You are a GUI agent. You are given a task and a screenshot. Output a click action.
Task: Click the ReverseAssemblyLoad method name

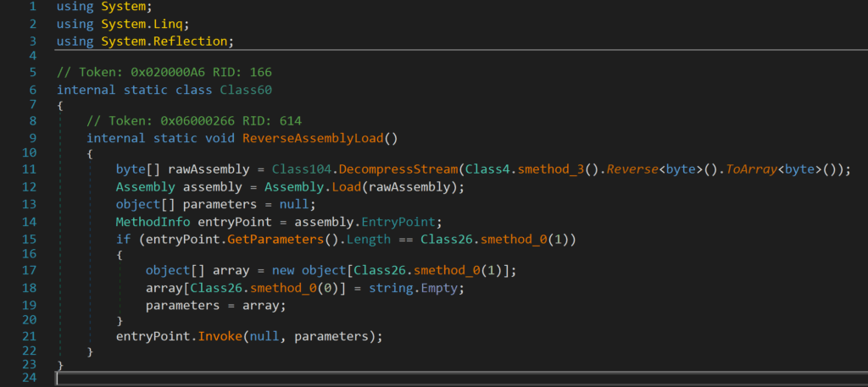(313, 138)
